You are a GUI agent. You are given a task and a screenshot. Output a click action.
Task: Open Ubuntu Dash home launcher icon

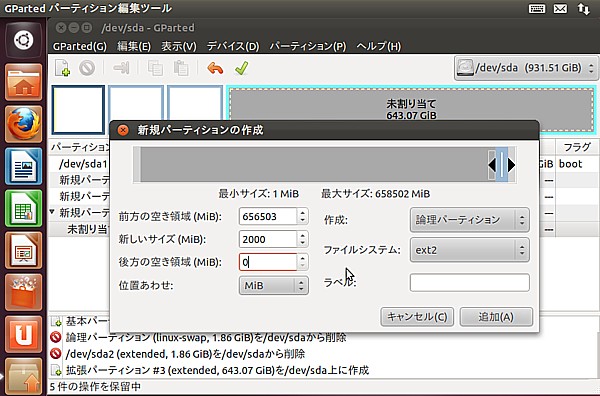[x=23, y=40]
